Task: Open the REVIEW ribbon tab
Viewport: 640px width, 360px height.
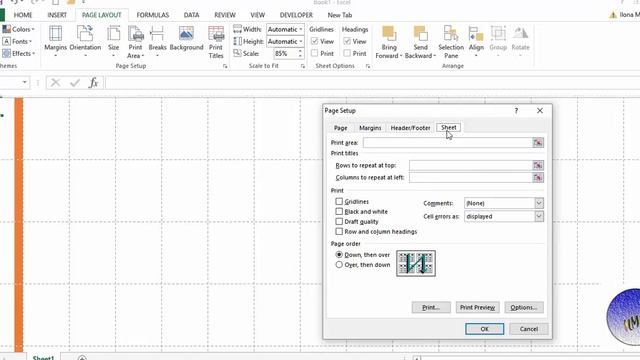Action: (225, 15)
